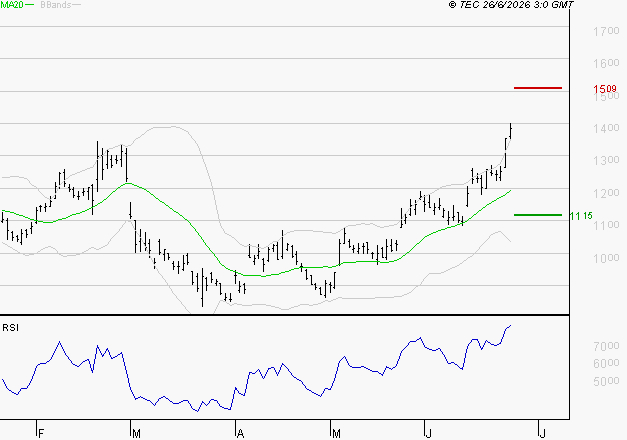Click the 1000 price axis label

tap(606, 258)
